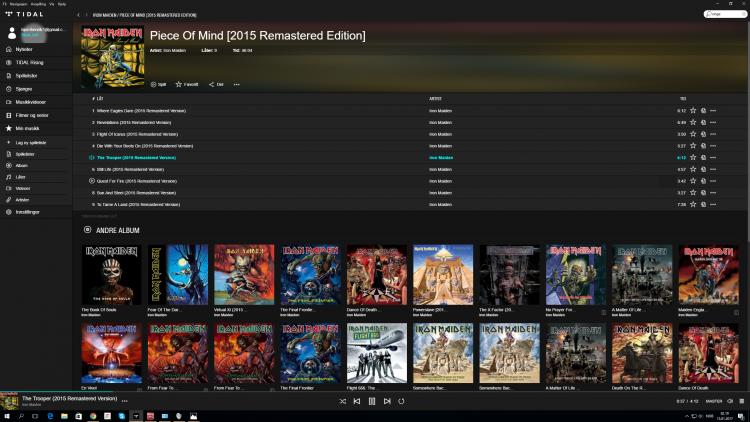Open Innstillinger settings in the sidebar

coord(29,212)
